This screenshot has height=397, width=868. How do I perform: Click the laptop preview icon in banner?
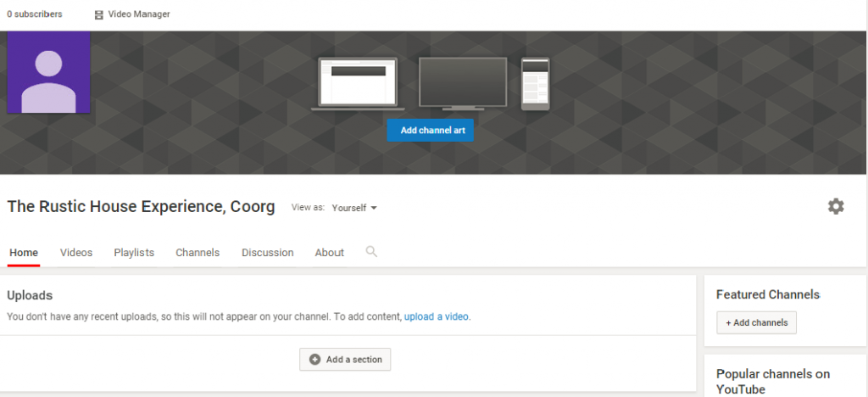(x=355, y=84)
